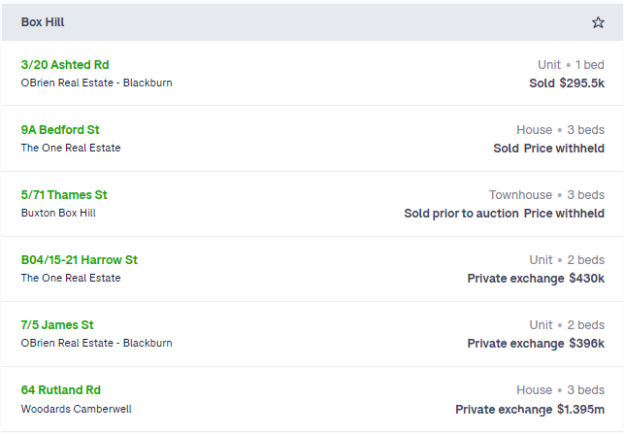Screen dimensions: 624x434
Task: Select OBrien Real Estate agency under Ashted Rd
Action: tap(97, 83)
